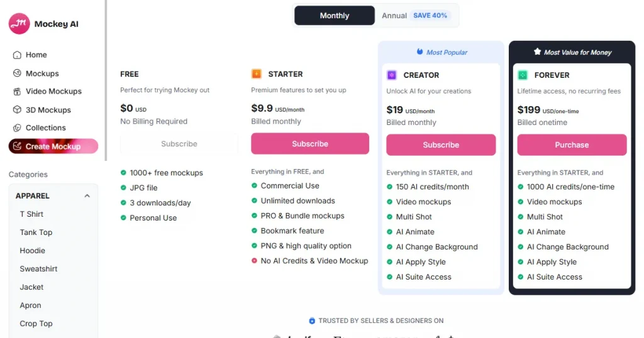This screenshot has height=338, width=644.
Task: Click the sidebar vertical scrollbar
Action: point(106,80)
